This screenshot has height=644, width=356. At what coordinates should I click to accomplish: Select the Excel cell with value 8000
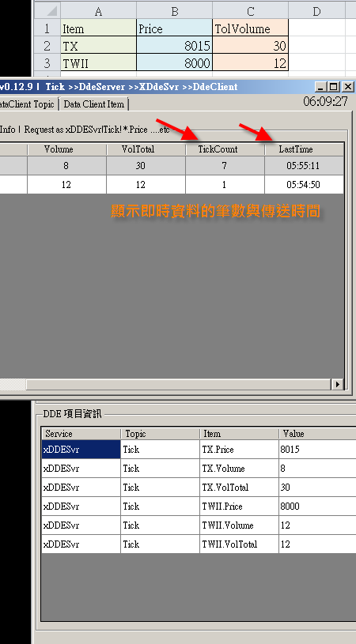174,63
